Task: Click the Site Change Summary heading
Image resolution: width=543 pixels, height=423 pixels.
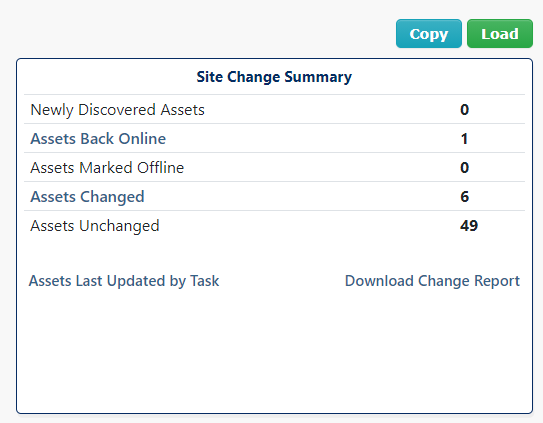Action: coord(274,77)
